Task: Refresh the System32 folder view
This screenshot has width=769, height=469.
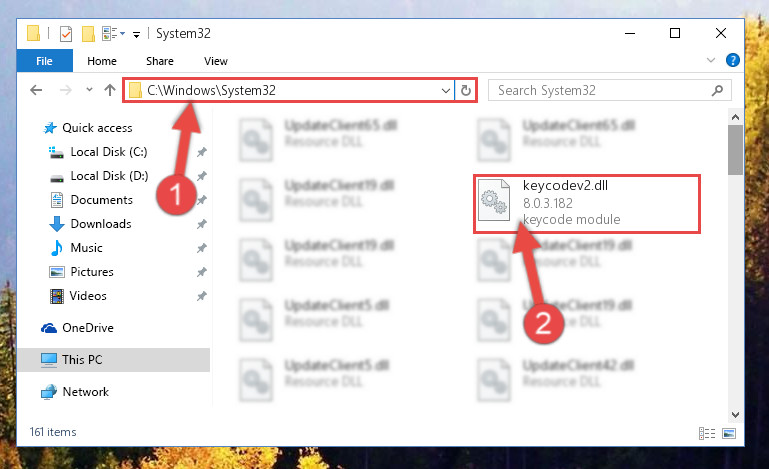Action: click(x=466, y=90)
